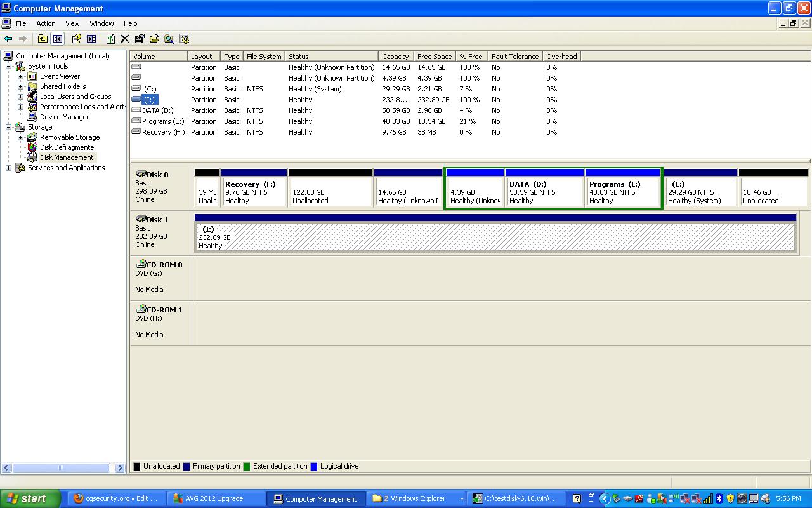Click the Properties toolbar icon

click(x=140, y=39)
